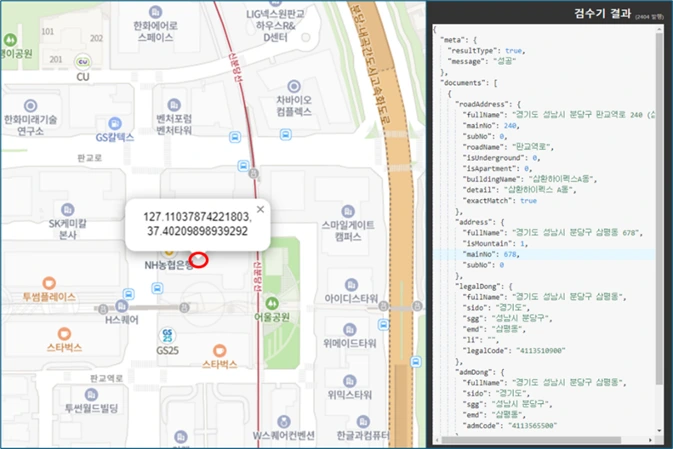
Task: Select the "isMountain": 1 line
Action: tap(495, 244)
